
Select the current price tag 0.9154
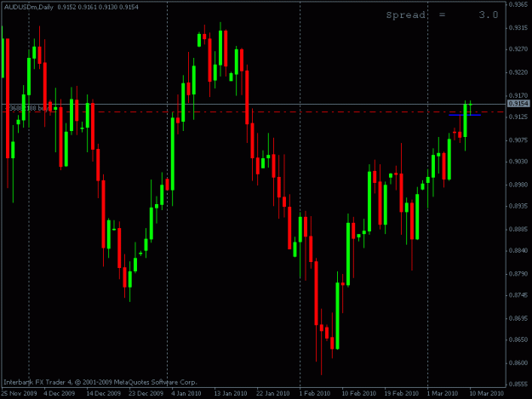(518, 104)
